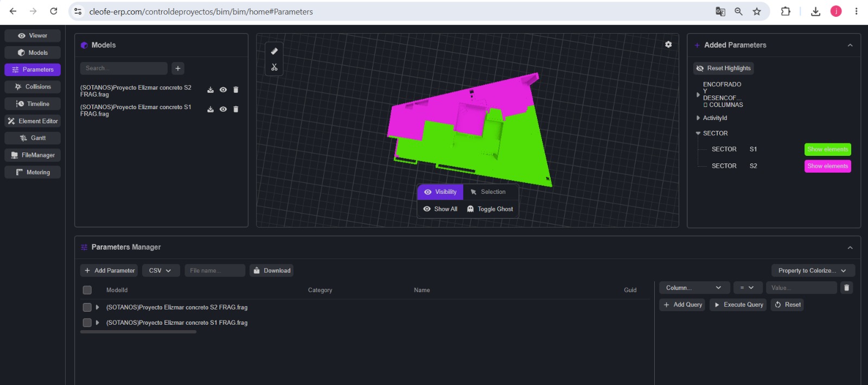
Task: Open the Gantt section in sidebar
Action: [x=33, y=138]
